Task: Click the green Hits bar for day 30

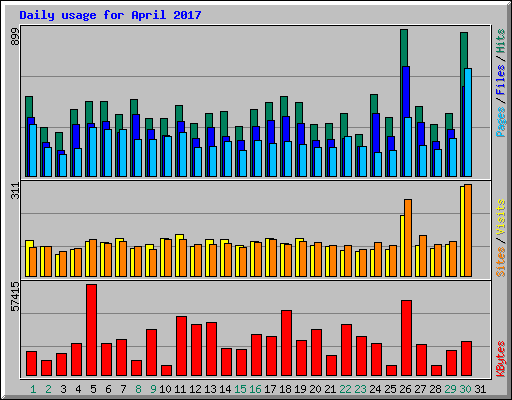Action: coord(464,59)
